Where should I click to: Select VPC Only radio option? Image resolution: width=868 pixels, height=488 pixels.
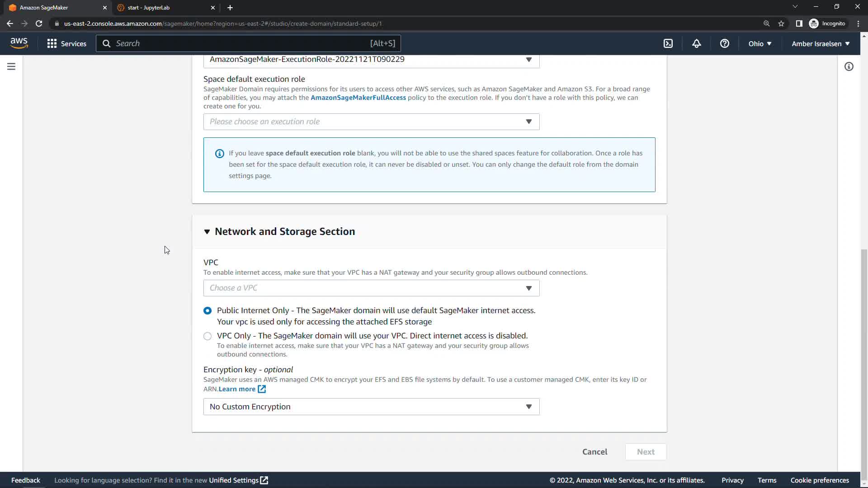coord(208,336)
